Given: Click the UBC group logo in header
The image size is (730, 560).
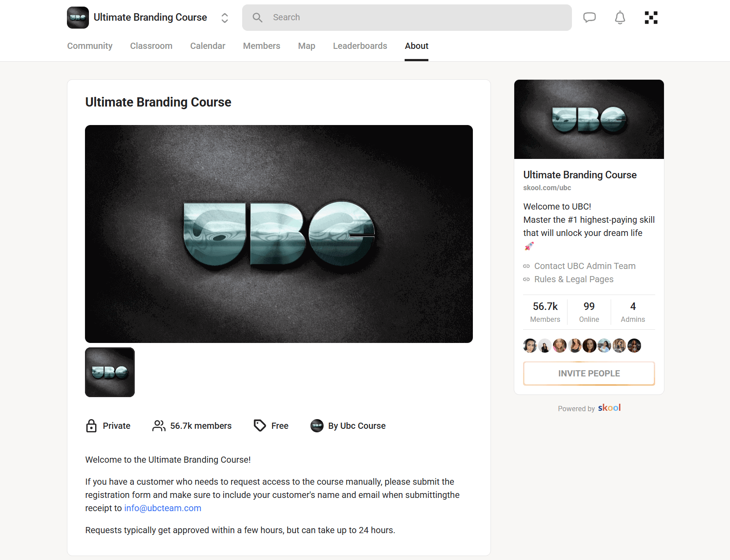Looking at the screenshot, I should 78,18.
